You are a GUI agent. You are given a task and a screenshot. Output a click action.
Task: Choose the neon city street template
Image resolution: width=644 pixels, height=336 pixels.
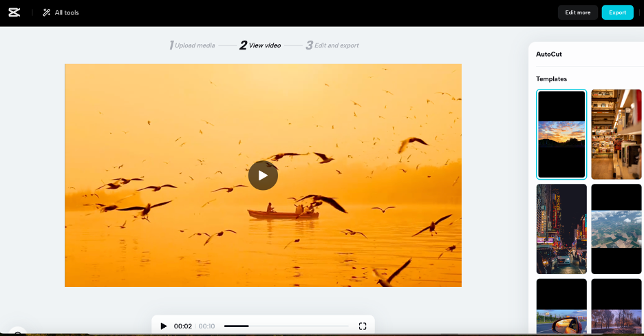click(561, 229)
